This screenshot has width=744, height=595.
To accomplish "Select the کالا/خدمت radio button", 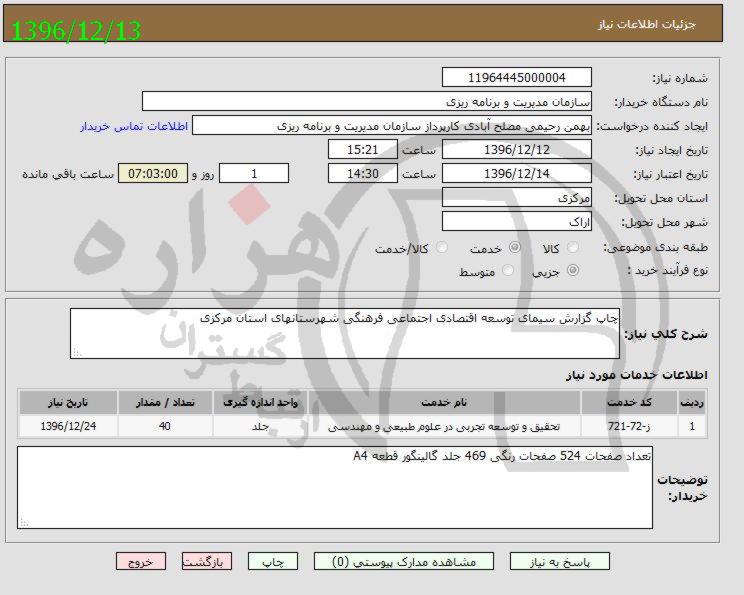I will [442, 247].
